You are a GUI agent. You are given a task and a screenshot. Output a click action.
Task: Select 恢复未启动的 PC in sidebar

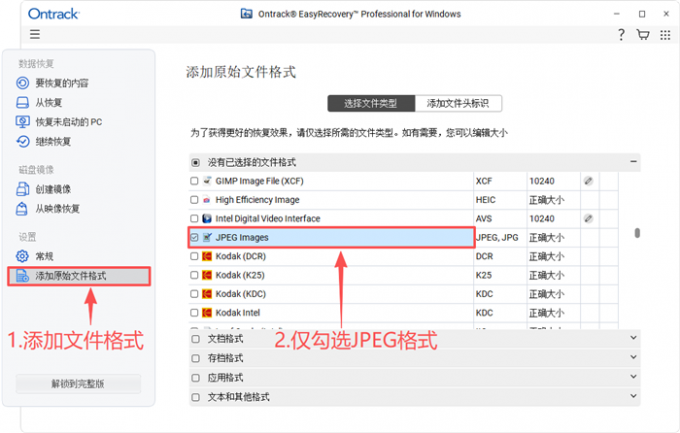click(x=69, y=122)
